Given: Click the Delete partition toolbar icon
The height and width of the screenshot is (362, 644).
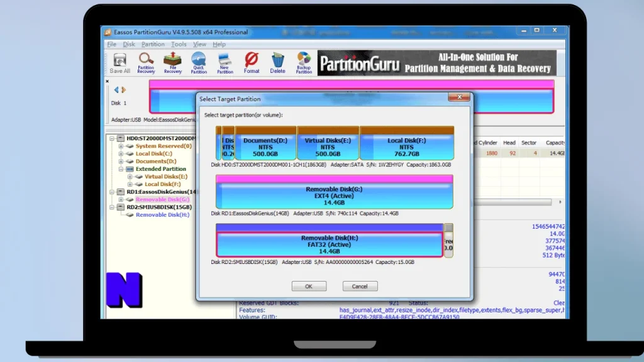Looking at the screenshot, I should pyautogui.click(x=277, y=63).
